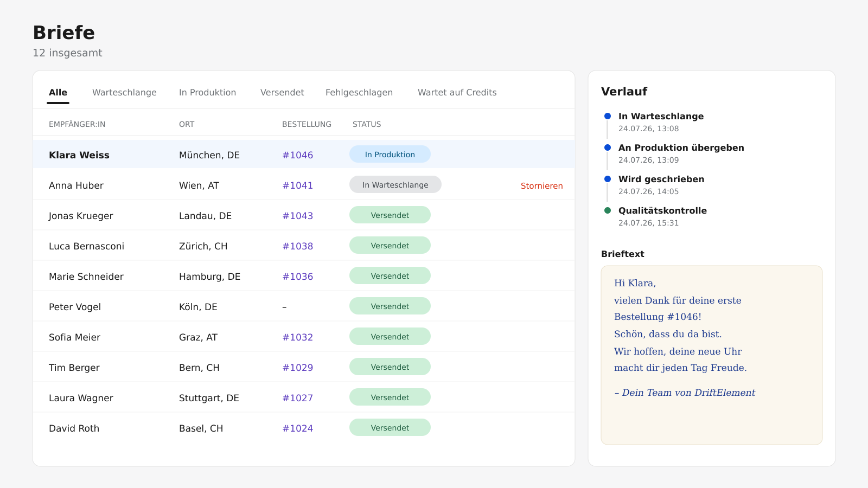Click the Stornieren link for Anna Huber
868x488 pixels.
(541, 185)
